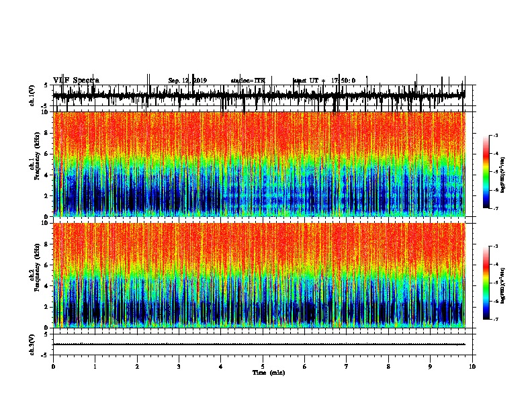Click the "-3" label on ch.2 color bar
This screenshot has width=532, height=411.
(495, 246)
